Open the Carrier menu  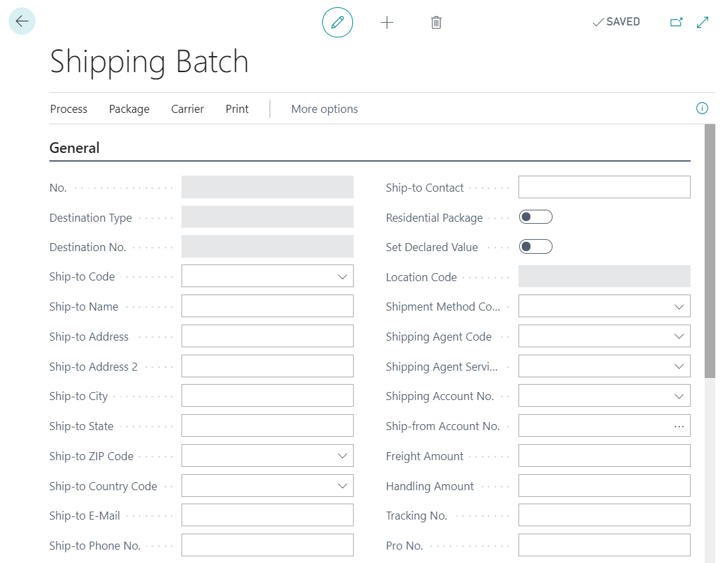tap(188, 109)
